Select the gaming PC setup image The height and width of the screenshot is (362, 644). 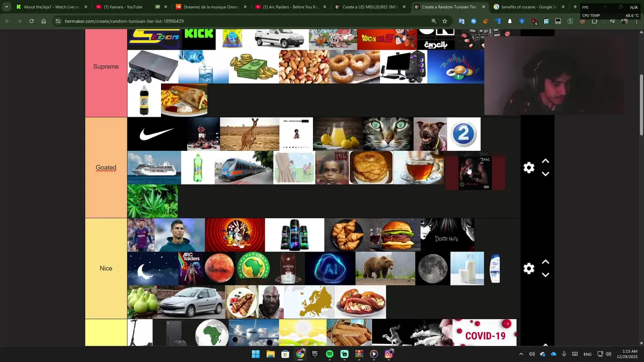[x=404, y=67]
